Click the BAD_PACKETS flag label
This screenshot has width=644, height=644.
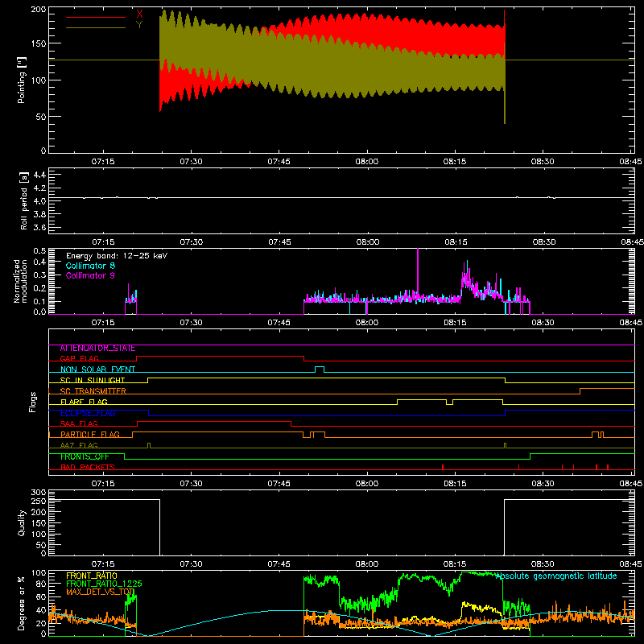pyautogui.click(x=88, y=467)
